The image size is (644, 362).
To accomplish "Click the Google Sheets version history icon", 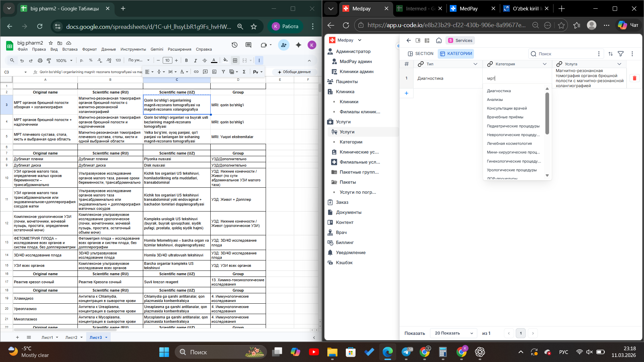I will tap(234, 45).
